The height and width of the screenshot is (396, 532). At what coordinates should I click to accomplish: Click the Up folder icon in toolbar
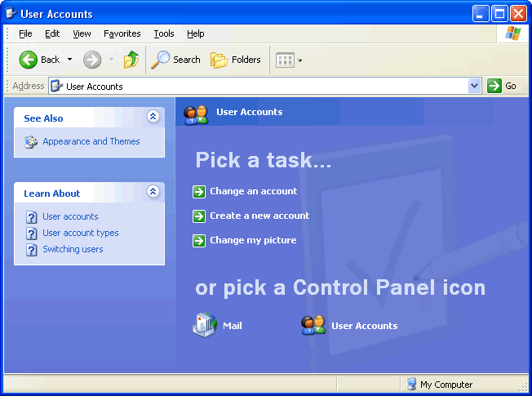click(131, 60)
